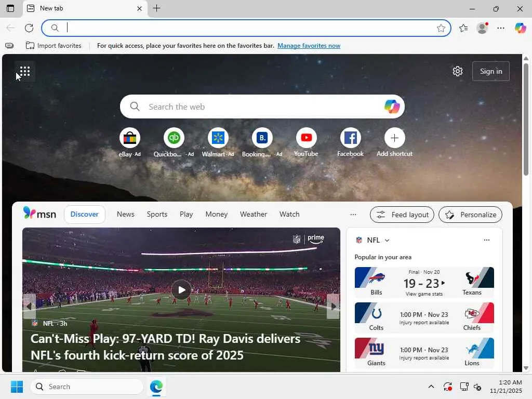532x399 pixels.
Task: Refresh the current page
Action: pos(29,28)
